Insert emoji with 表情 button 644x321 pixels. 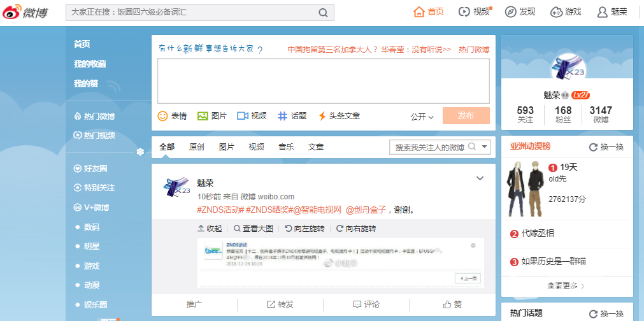[x=172, y=116]
